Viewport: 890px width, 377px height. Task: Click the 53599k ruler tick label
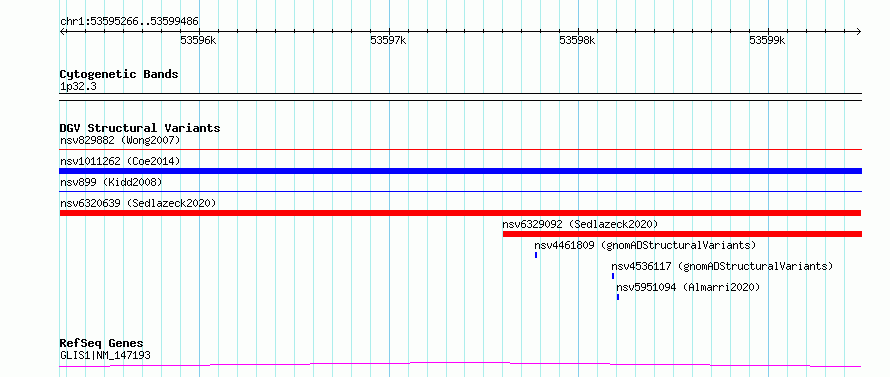click(767, 40)
